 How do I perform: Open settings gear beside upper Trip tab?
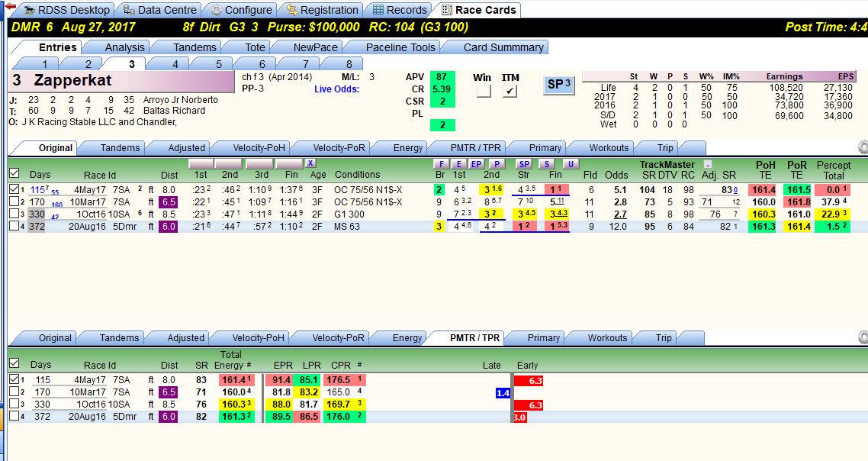[x=863, y=147]
